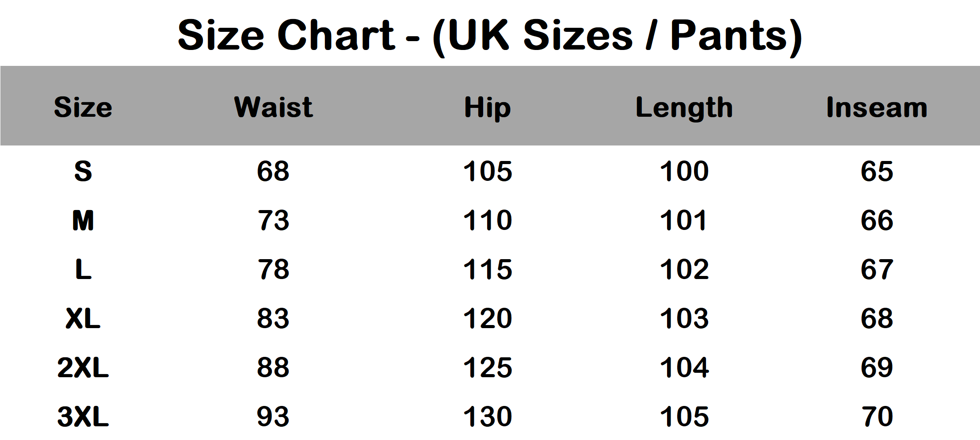Viewport: 980px width, 440px height.
Task: Select the M size row label
Action: [83, 220]
